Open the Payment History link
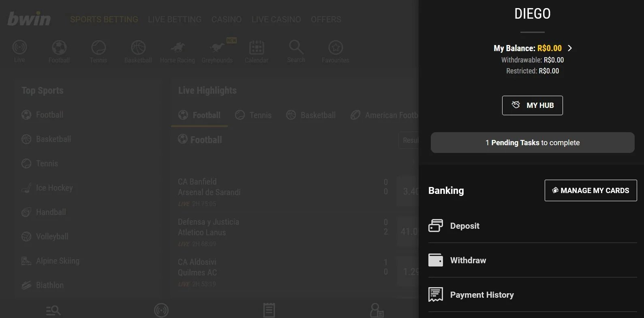The width and height of the screenshot is (644, 318). tap(482, 295)
